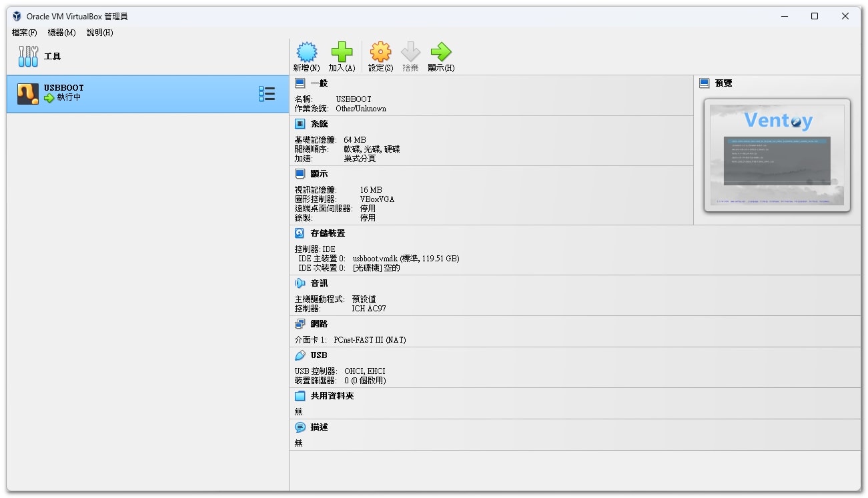Image resolution: width=868 pixels, height=498 pixels.
Task: Select the USBBOOT machine name in list
Action: (x=64, y=87)
